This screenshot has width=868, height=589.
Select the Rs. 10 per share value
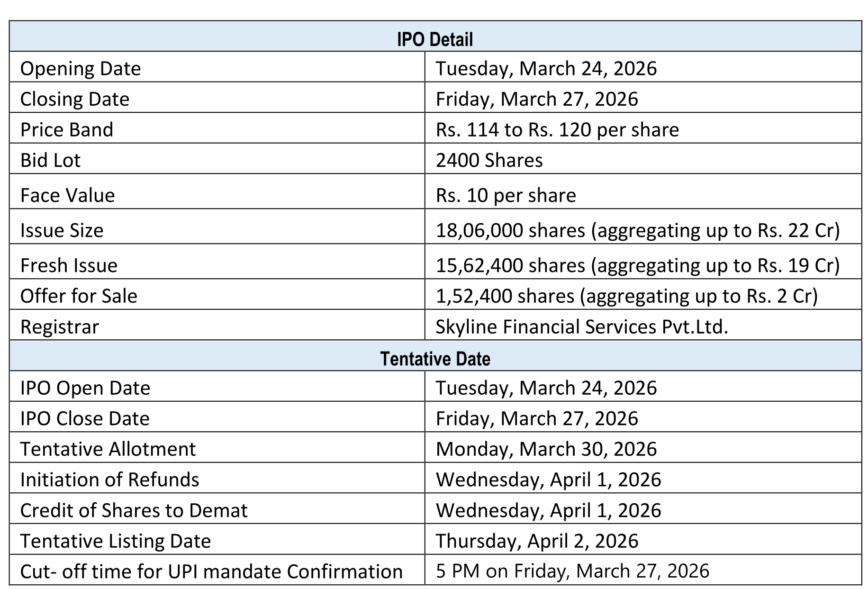[x=506, y=195]
